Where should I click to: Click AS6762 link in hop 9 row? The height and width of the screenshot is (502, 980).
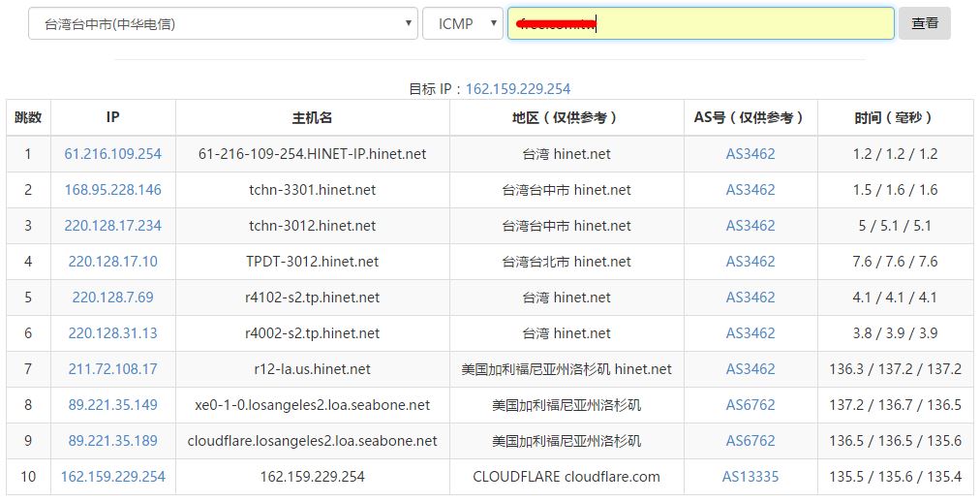pos(750,441)
